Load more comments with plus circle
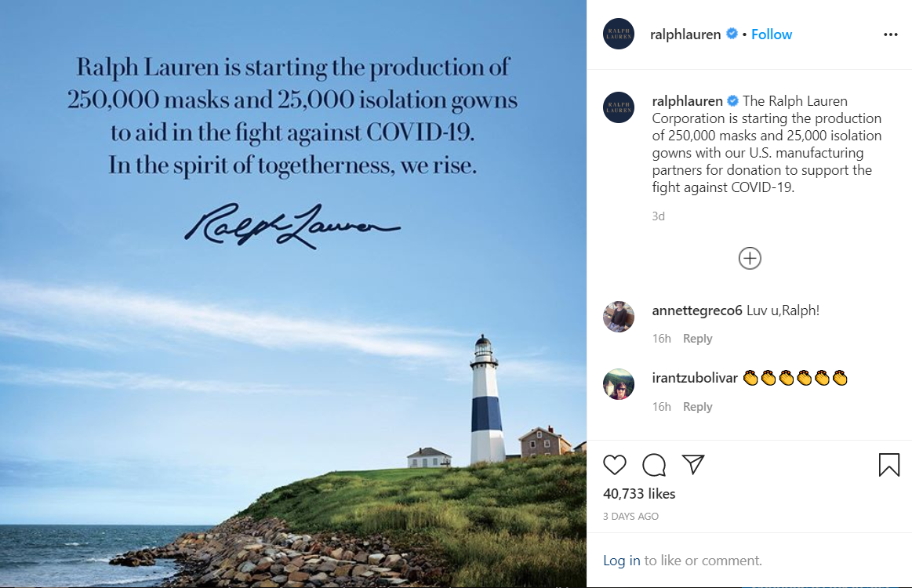 point(750,258)
